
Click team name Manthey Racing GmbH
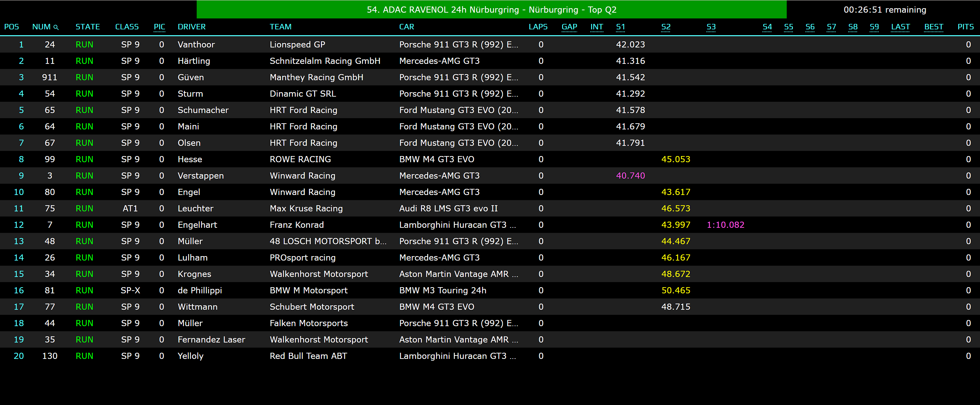pos(317,77)
